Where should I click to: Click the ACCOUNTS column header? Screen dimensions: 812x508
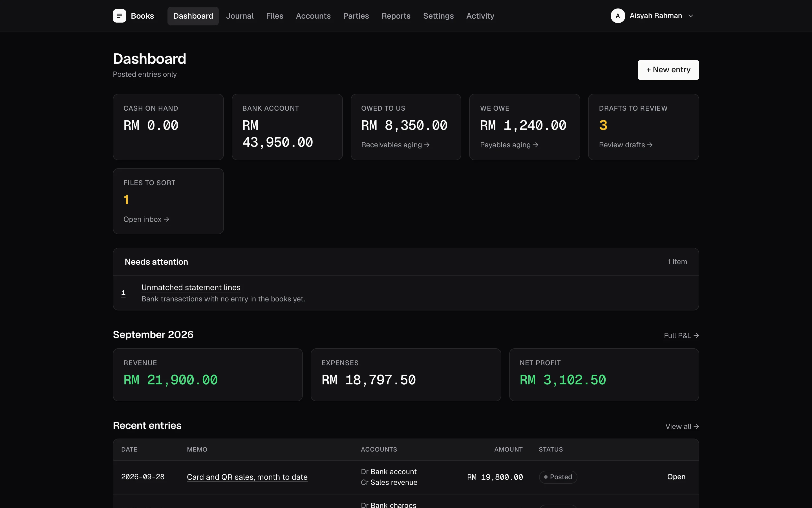[379, 450]
